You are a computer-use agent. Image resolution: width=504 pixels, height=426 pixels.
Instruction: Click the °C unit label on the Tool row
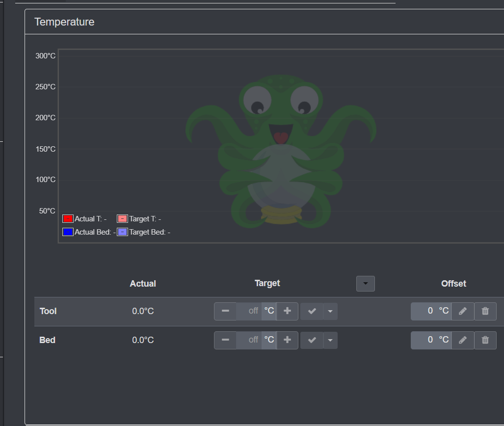coord(268,311)
